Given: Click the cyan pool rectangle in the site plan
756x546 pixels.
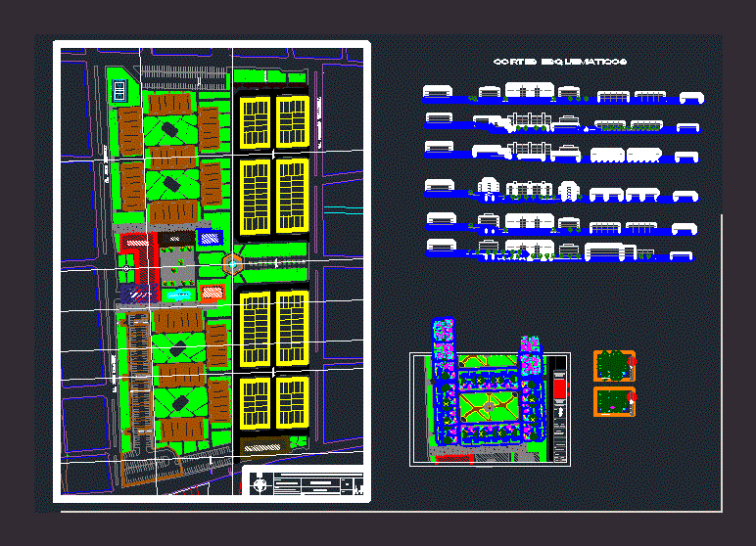Looking at the screenshot, I should 177,295.
